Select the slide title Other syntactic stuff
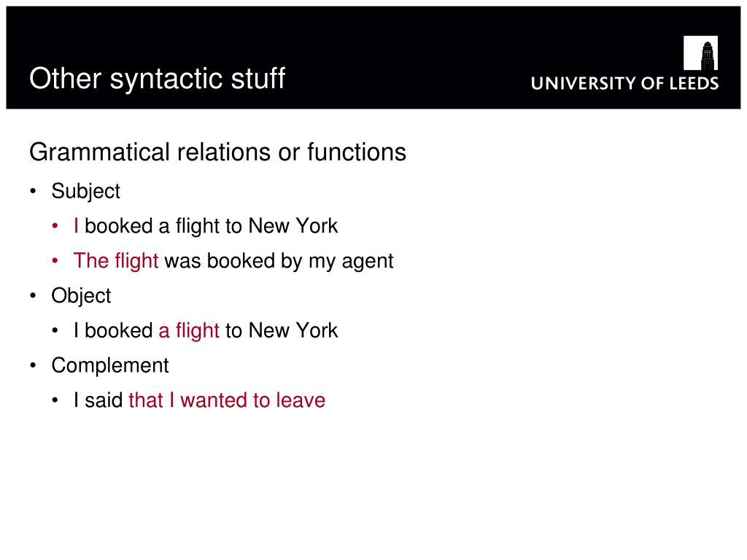The image size is (747, 560). (x=158, y=78)
